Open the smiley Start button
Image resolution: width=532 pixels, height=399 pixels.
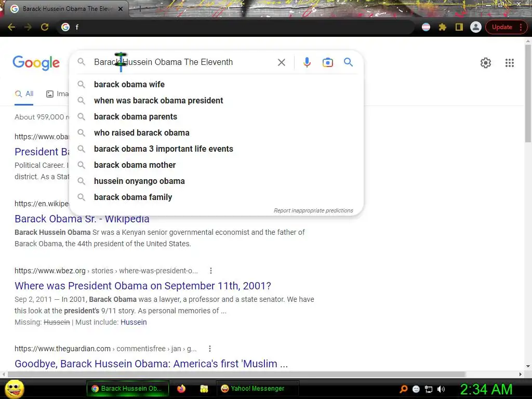tap(14, 389)
